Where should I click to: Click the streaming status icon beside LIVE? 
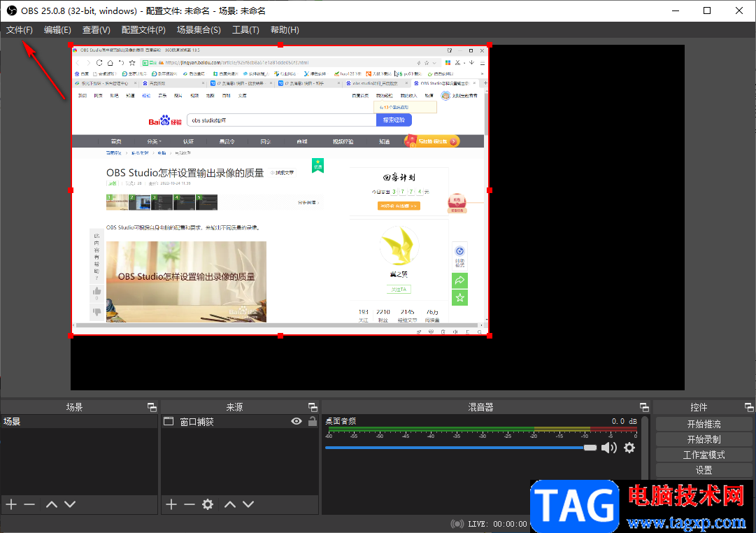(x=457, y=524)
